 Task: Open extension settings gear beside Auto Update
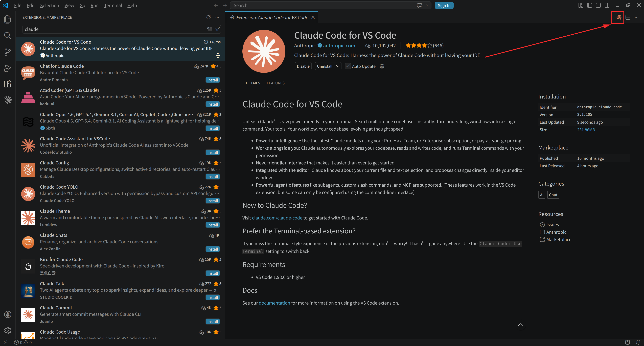pyautogui.click(x=382, y=66)
